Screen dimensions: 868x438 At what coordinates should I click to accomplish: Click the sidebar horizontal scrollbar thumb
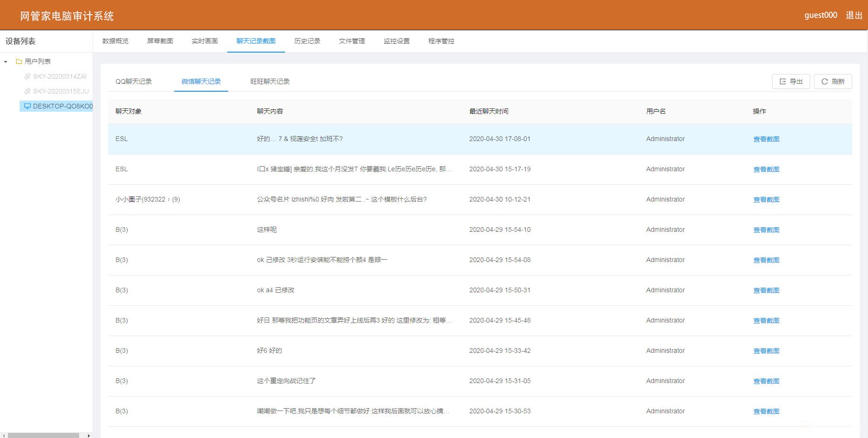(43, 436)
